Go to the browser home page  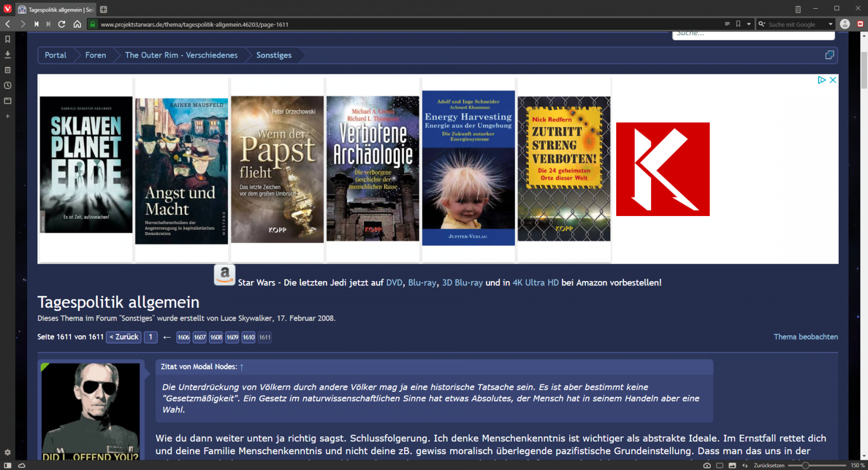77,24
